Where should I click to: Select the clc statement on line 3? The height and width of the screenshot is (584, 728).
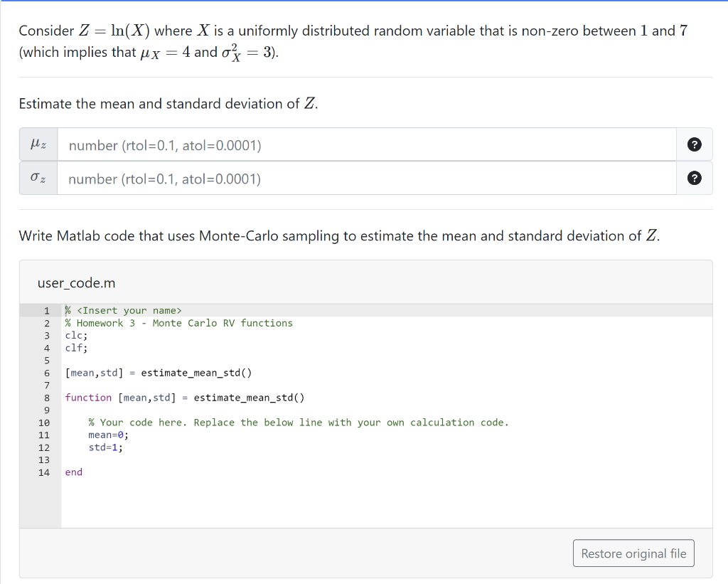73,335
